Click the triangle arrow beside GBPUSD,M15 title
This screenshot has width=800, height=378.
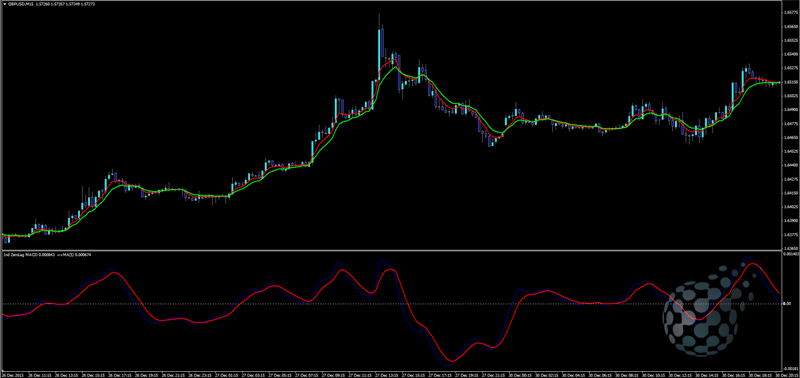coord(5,4)
